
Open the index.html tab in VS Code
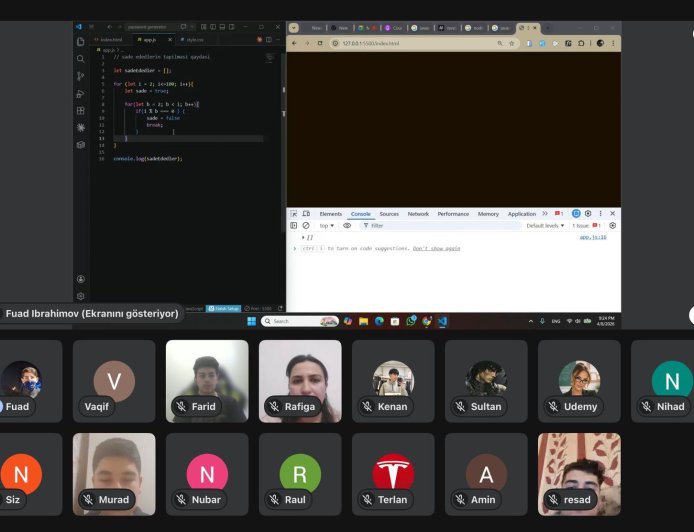point(109,40)
